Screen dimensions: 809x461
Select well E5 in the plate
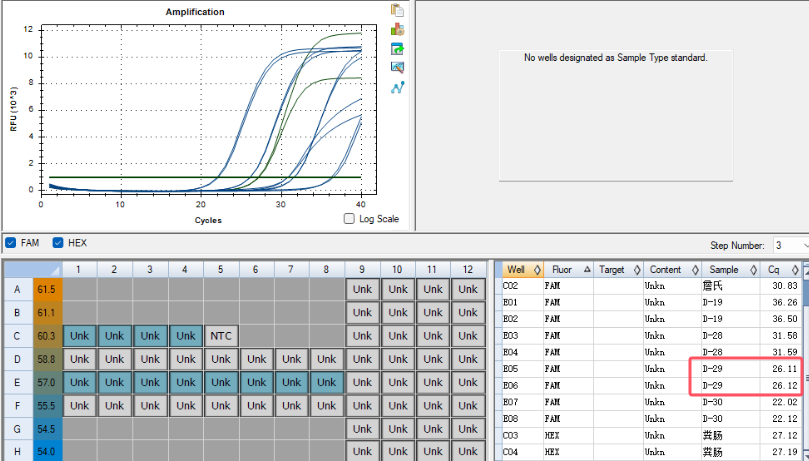[x=221, y=383]
